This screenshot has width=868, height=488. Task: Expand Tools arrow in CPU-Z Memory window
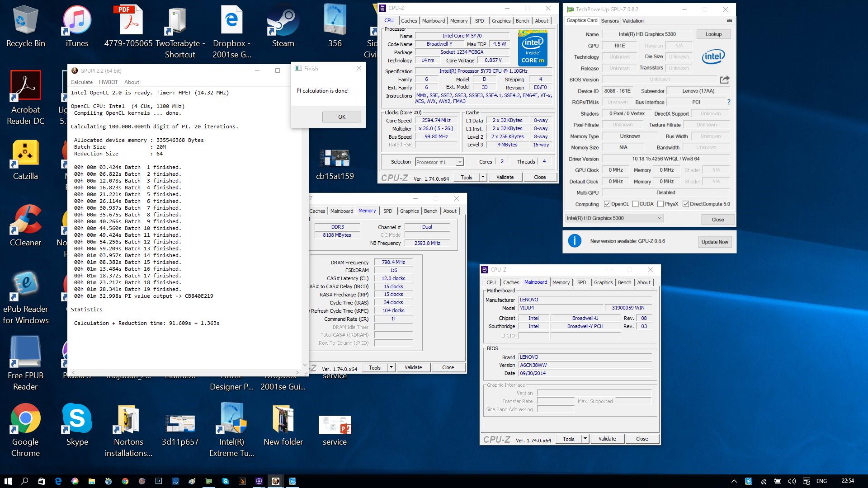pos(391,367)
